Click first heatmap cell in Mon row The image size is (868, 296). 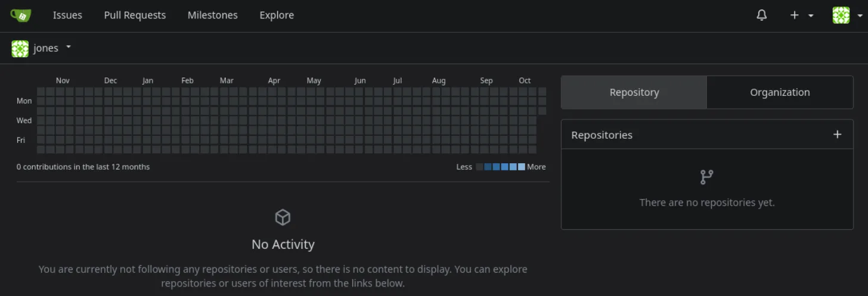pos(41,101)
